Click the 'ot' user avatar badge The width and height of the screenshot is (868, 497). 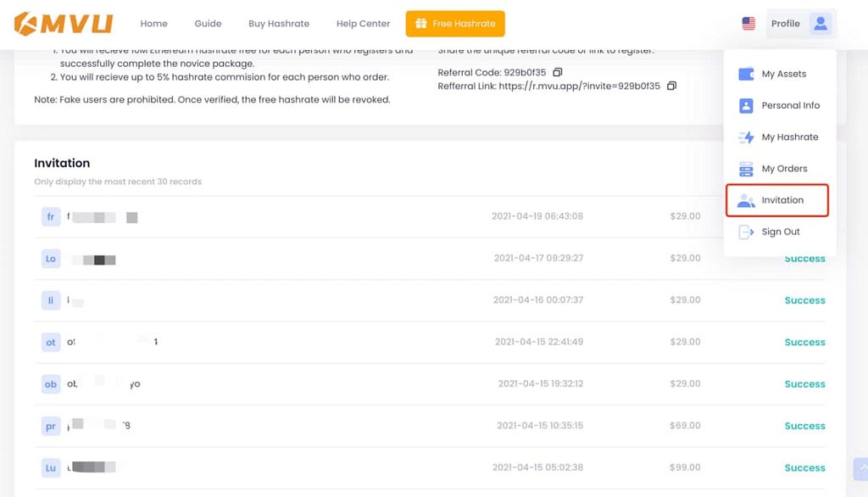point(51,343)
